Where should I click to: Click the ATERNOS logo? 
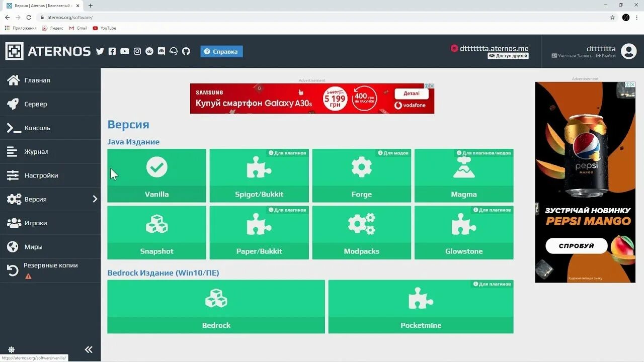(48, 51)
